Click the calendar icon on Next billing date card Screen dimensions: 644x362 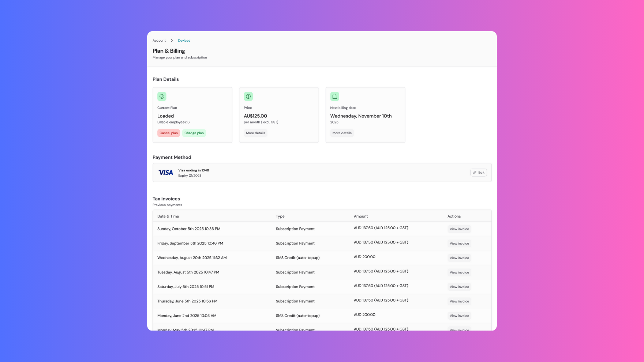tap(334, 96)
